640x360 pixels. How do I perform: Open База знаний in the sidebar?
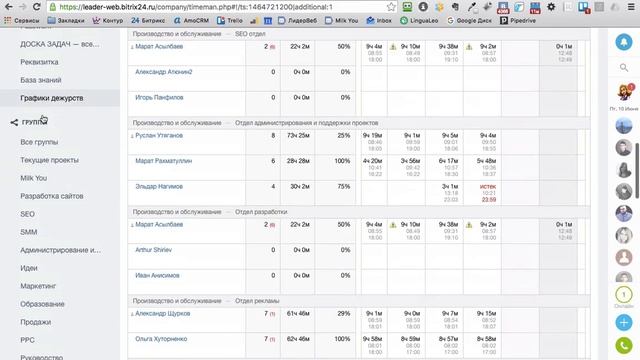click(41, 80)
